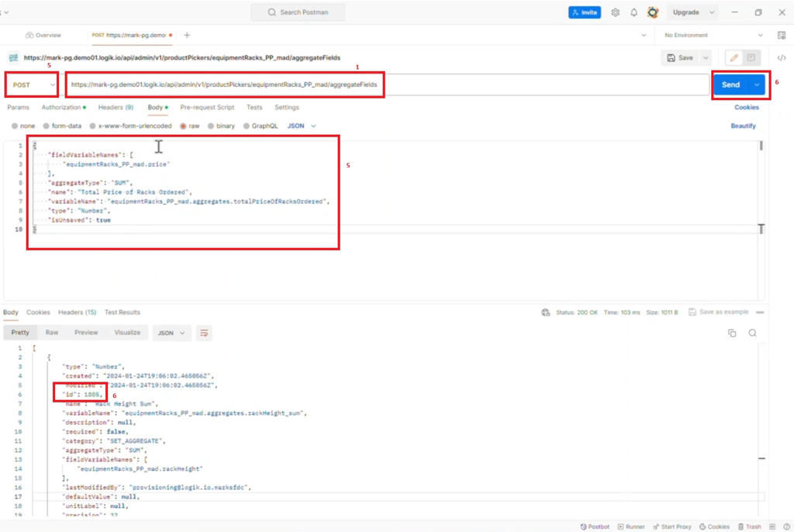Open the Pre-request Script tab
The width and height of the screenshot is (794, 532).
[x=207, y=108]
